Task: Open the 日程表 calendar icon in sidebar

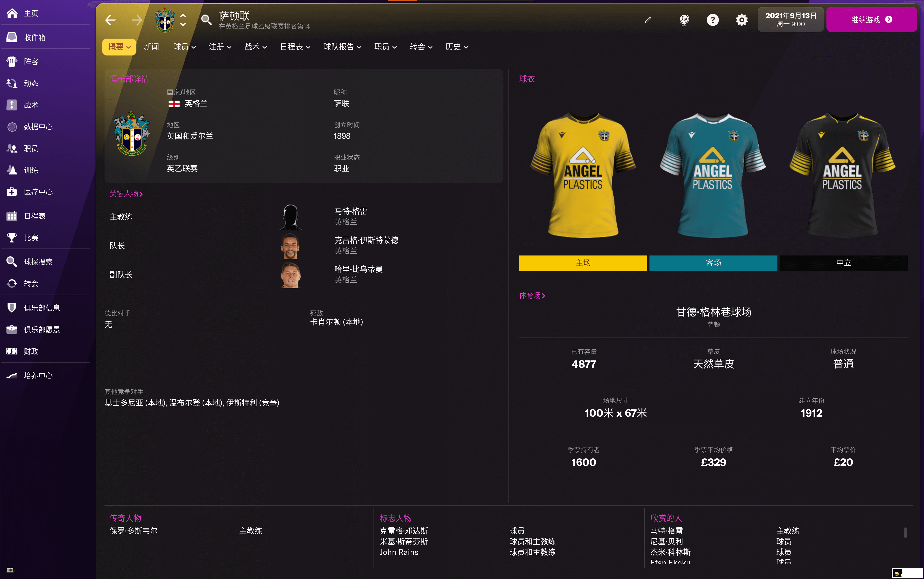Action: point(12,216)
